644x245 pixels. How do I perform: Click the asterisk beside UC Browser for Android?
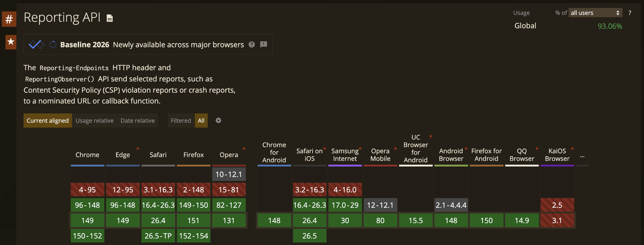pyautogui.click(x=431, y=137)
